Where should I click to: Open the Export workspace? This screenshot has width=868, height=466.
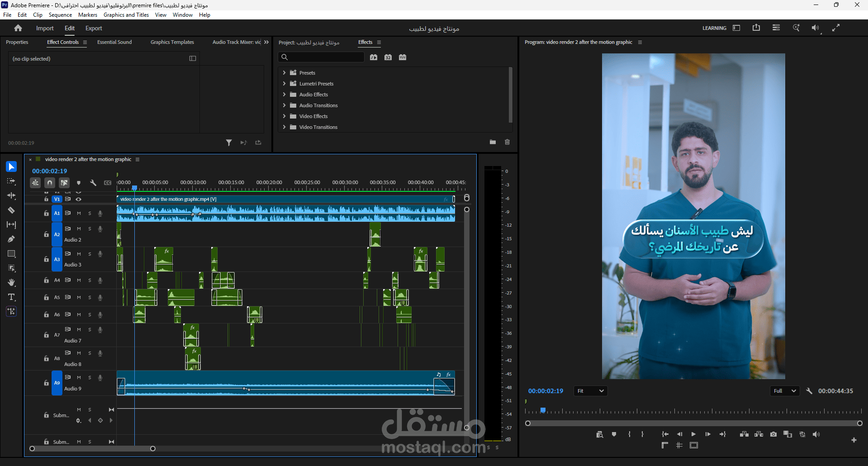click(94, 28)
